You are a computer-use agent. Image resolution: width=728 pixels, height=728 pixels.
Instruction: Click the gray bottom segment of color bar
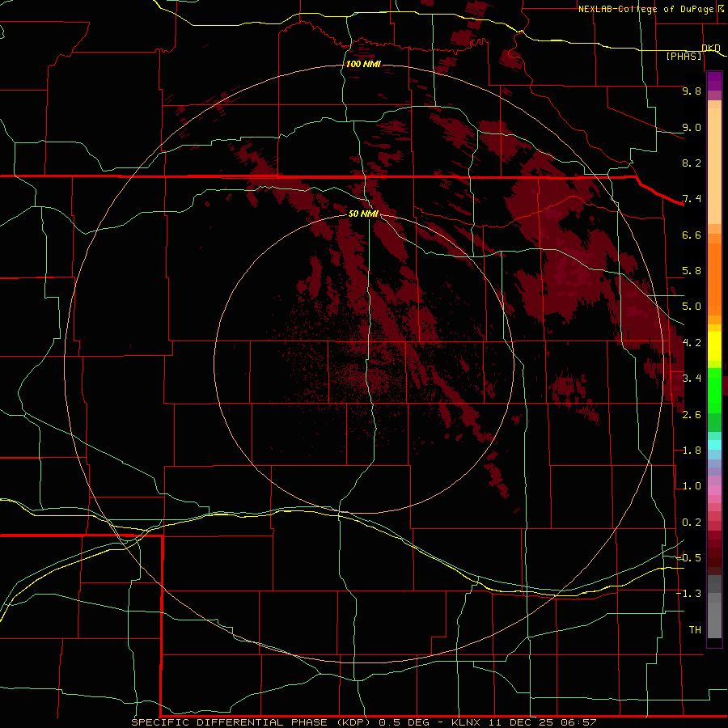coord(714,616)
